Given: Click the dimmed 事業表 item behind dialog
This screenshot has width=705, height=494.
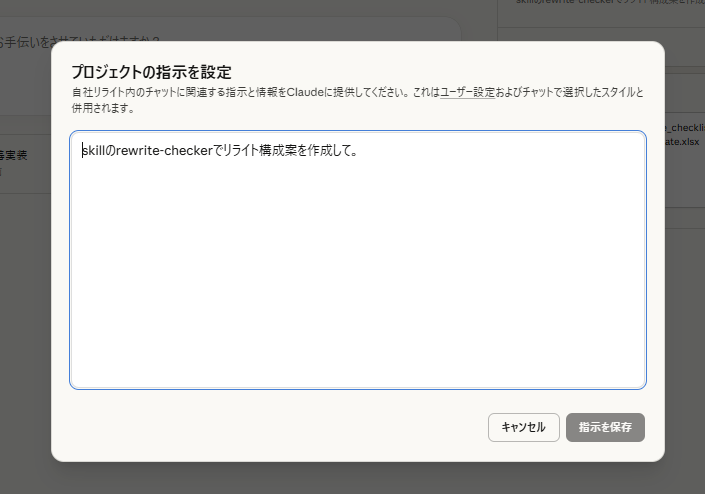Looking at the screenshot, I should pos(14,155).
